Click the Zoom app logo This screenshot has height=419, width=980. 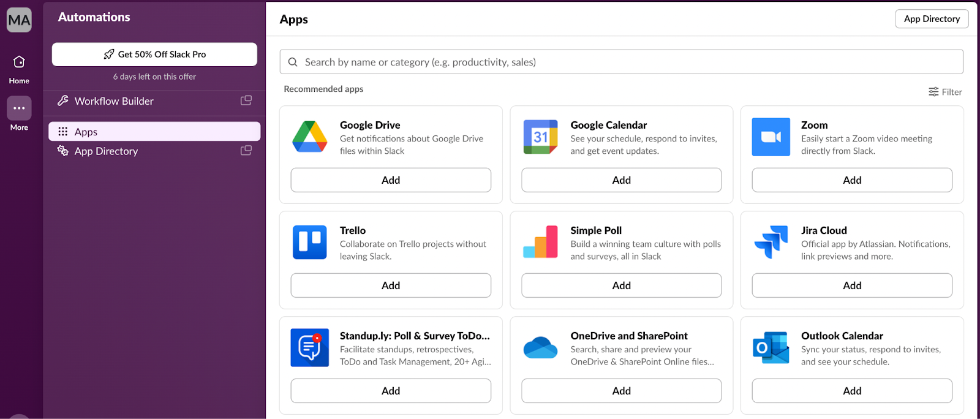(771, 137)
